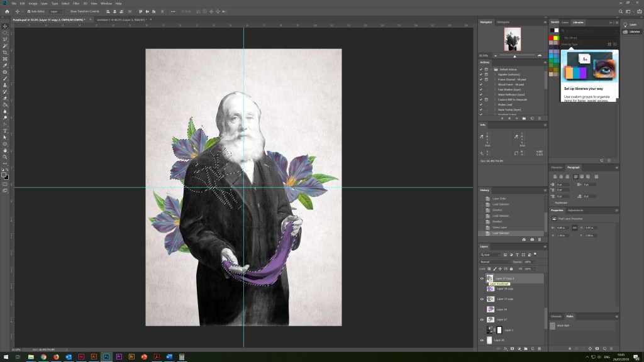Screen dimensions: 644x362
Task: Switch to the Histogram tab
Action: pos(503,22)
